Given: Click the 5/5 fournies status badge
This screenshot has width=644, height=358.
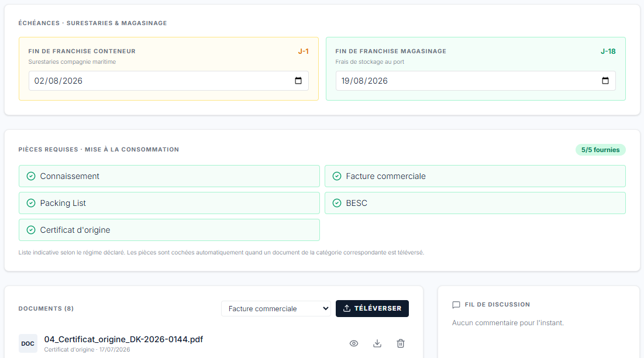Looking at the screenshot, I should 601,150.
